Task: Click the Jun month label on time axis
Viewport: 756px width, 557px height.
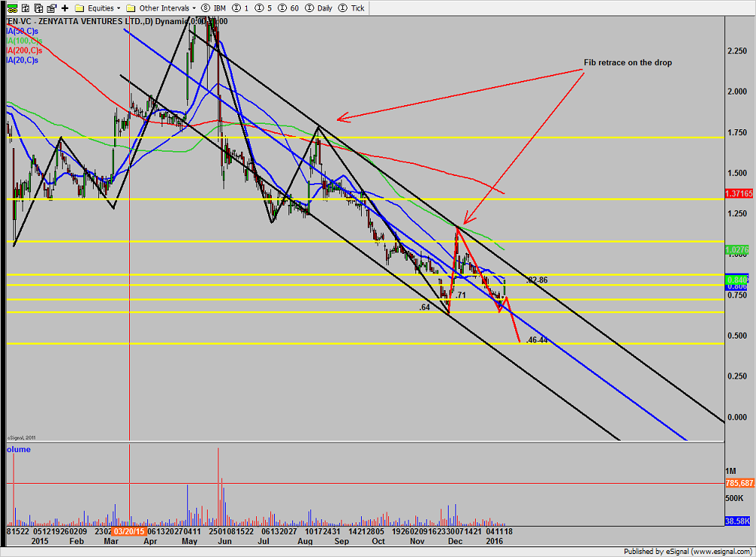Action: 224,541
